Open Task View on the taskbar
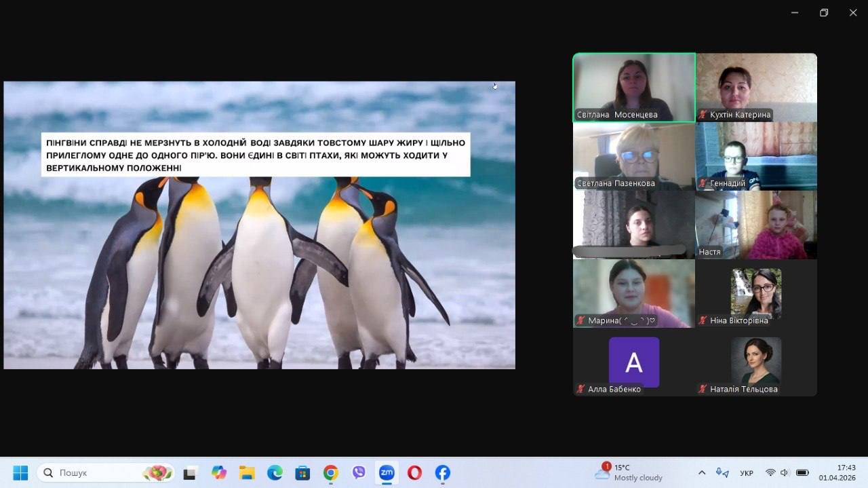Image resolution: width=868 pixels, height=488 pixels. point(190,472)
